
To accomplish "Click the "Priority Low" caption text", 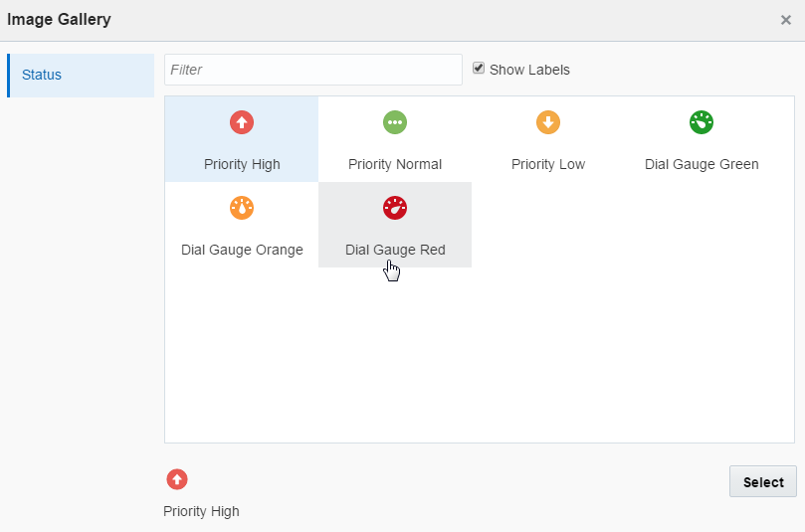I will point(548,164).
